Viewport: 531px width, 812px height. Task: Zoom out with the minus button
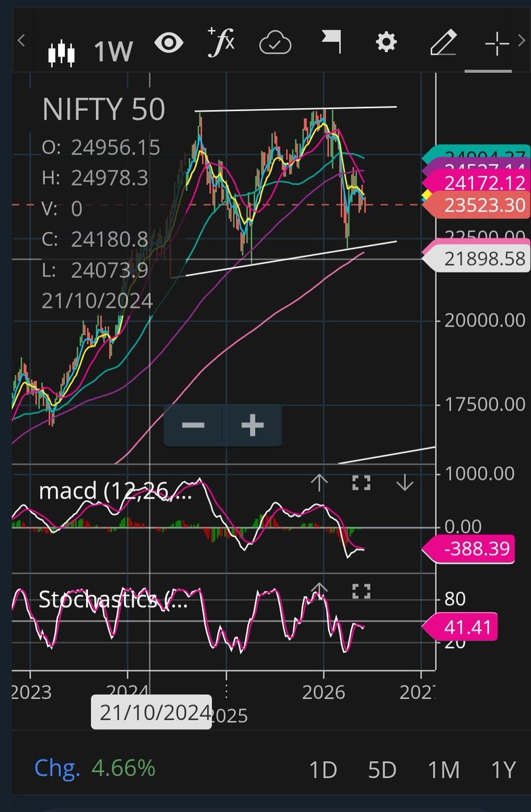(x=193, y=425)
